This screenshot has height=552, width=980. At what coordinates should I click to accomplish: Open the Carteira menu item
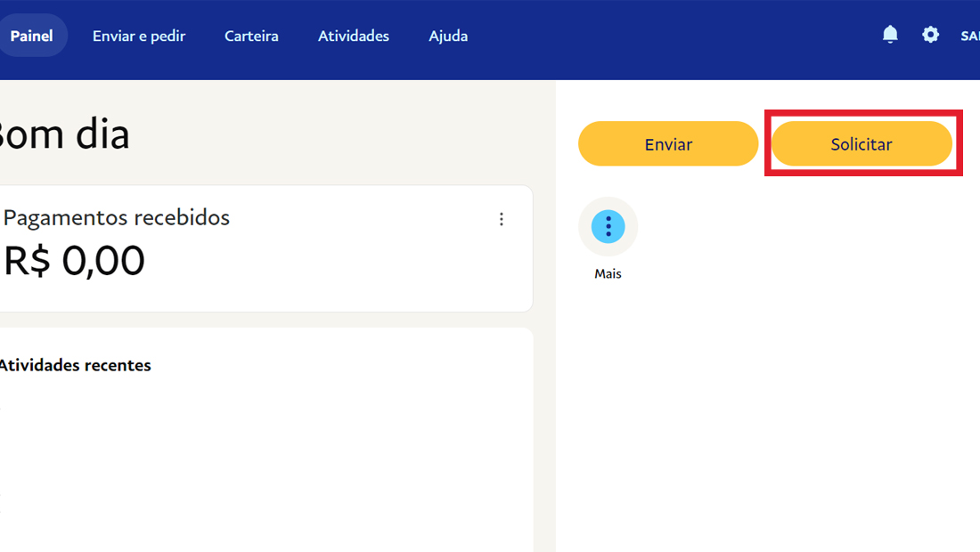(251, 36)
